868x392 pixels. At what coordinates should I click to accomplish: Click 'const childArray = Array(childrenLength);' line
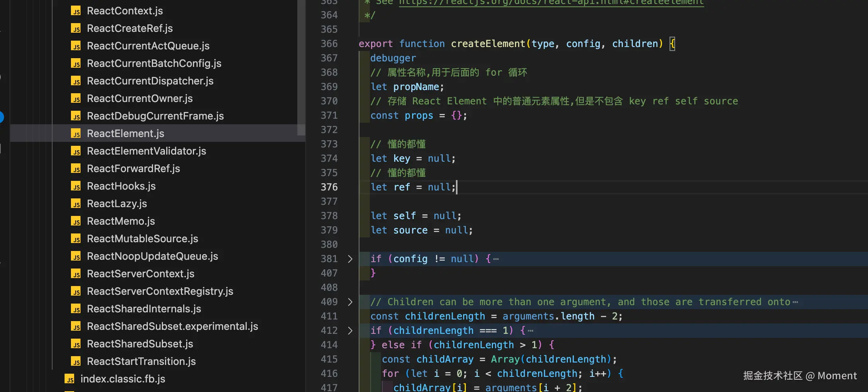click(x=499, y=359)
